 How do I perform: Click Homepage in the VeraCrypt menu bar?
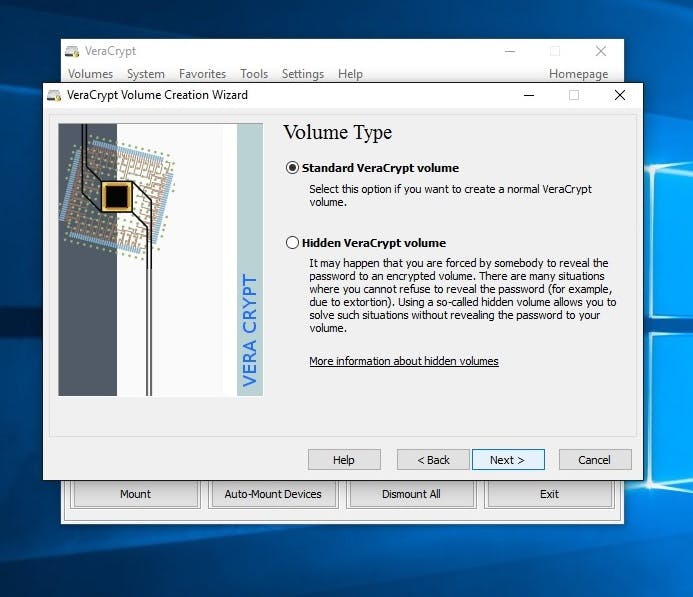(578, 74)
